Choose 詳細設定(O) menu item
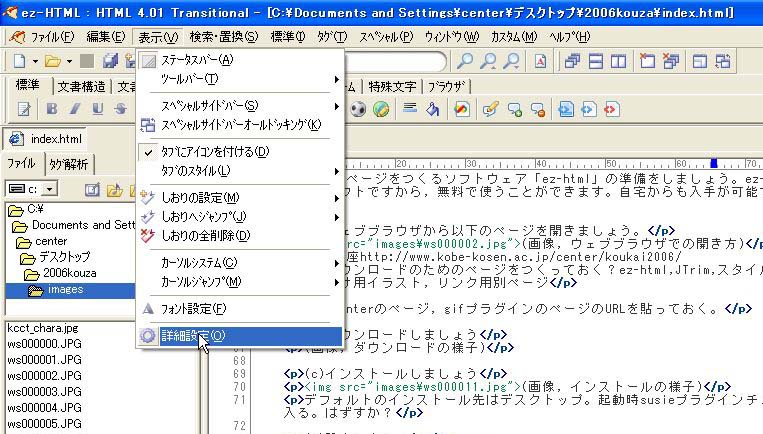This screenshot has height=434, width=763. 240,336
